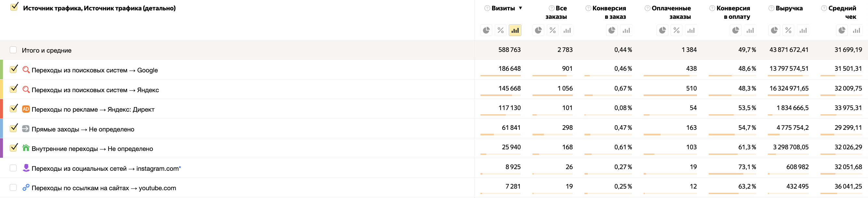The width and height of the screenshot is (868, 198).
Task: Uncheck the Google search traffic row
Action: [14, 69]
